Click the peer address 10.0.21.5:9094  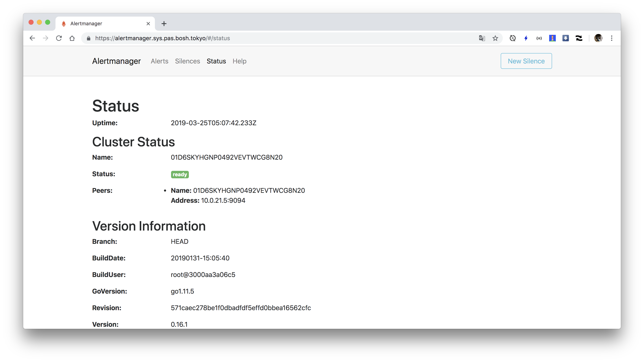pos(223,200)
